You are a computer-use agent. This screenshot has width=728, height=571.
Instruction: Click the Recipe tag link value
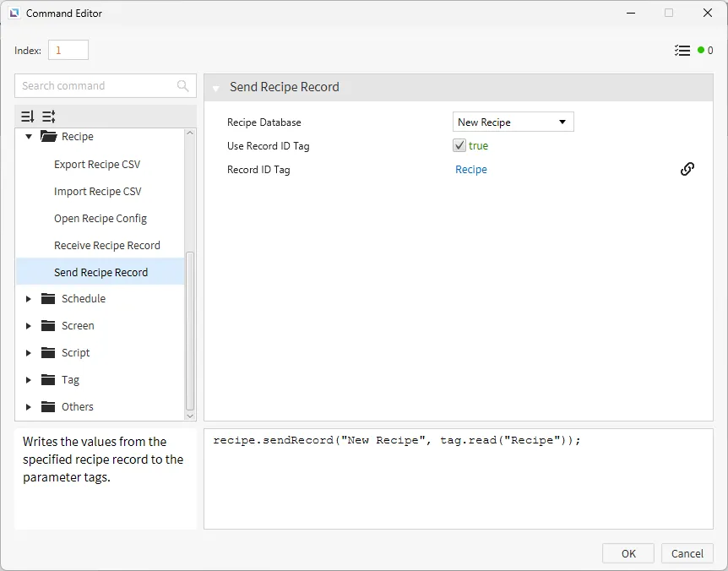(471, 170)
